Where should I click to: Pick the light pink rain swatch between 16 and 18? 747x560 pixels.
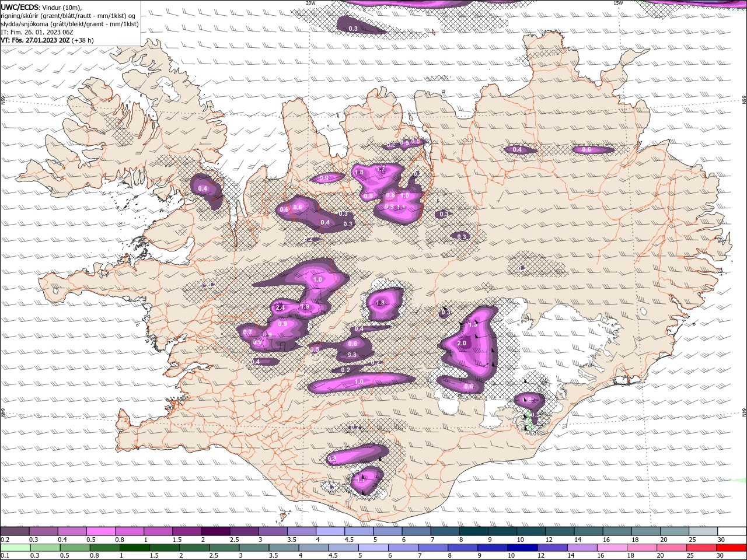612,548
